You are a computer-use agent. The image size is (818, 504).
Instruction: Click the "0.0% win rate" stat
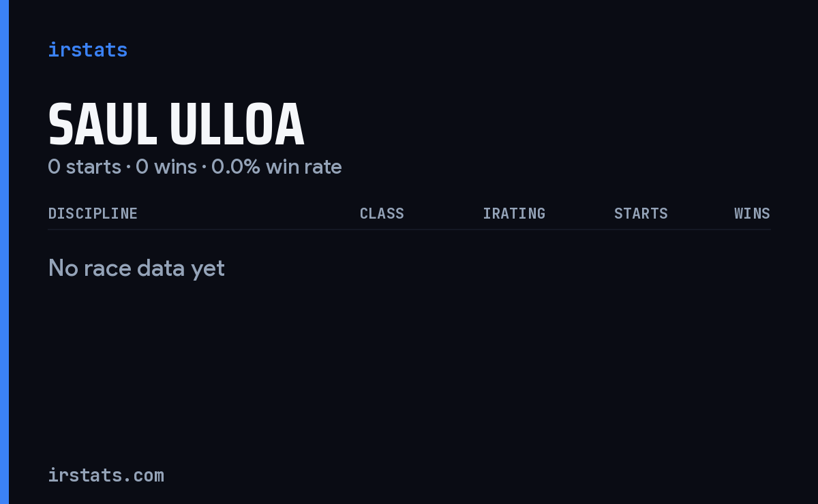(x=277, y=167)
